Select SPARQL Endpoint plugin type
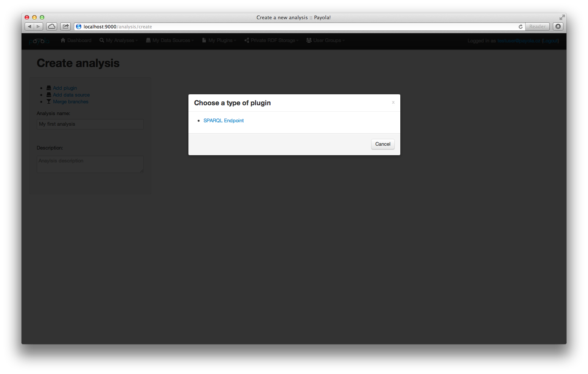The width and height of the screenshot is (588, 374). (x=224, y=121)
